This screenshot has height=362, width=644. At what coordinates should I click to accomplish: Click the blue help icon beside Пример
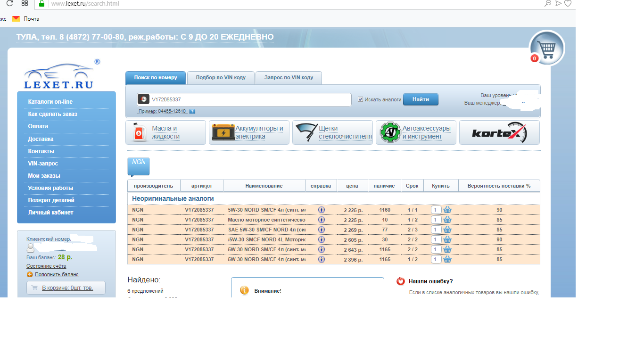point(192,111)
